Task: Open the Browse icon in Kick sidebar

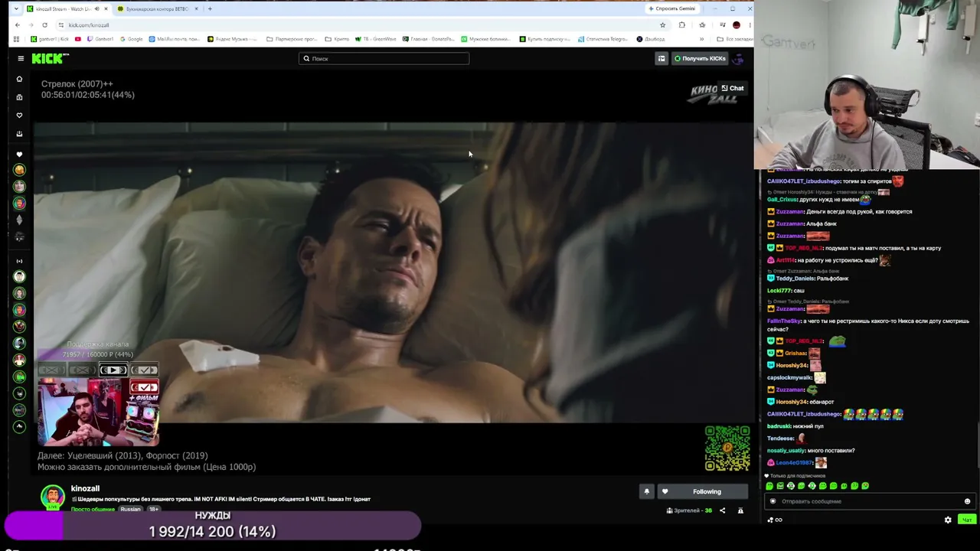Action: [20, 97]
